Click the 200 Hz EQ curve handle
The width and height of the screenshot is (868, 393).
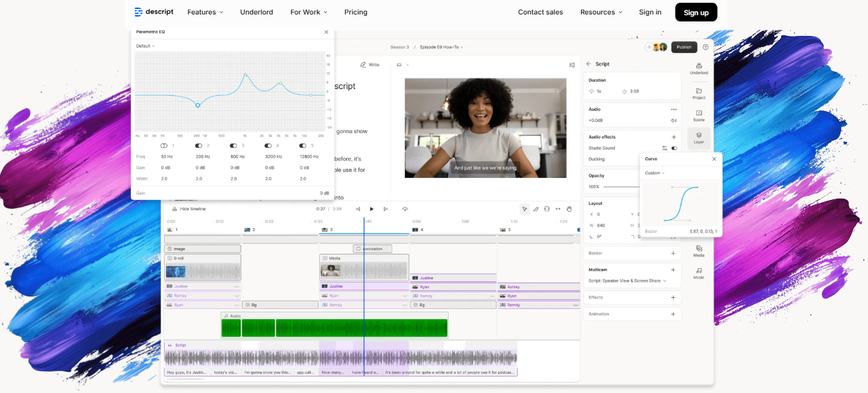[x=198, y=105]
